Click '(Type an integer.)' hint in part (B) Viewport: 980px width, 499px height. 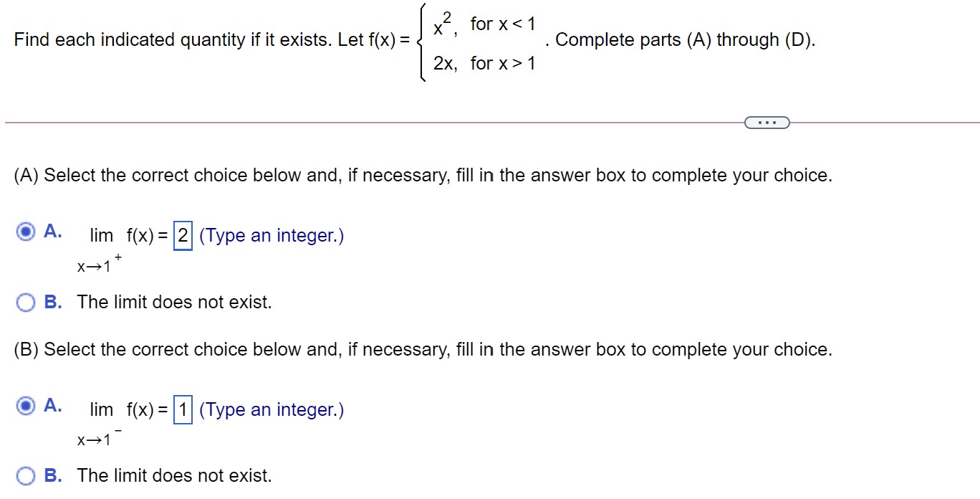(x=271, y=409)
